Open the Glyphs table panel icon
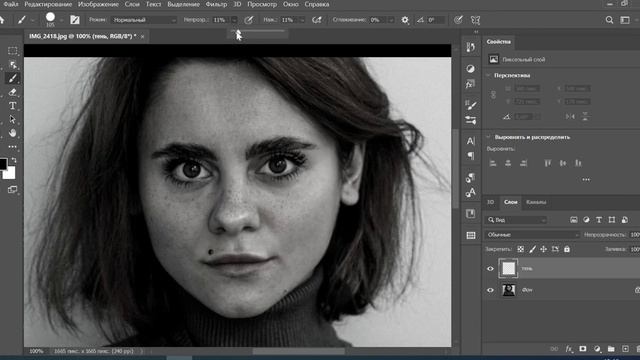Screen dimensions: 640x360 click(471, 235)
